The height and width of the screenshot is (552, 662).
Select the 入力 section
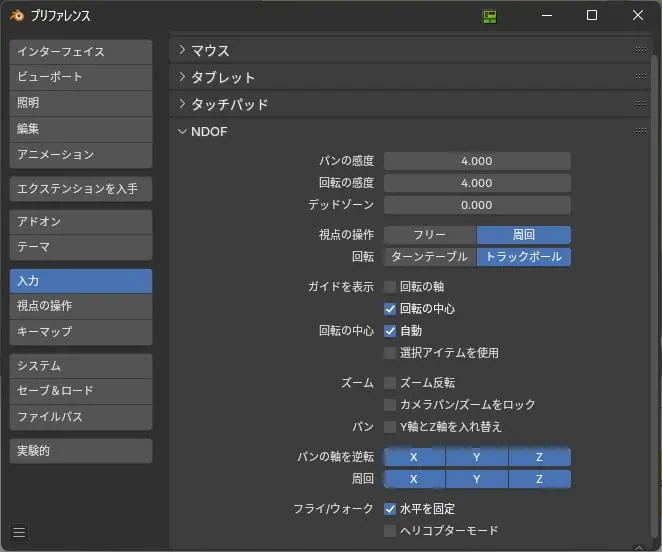(x=81, y=281)
